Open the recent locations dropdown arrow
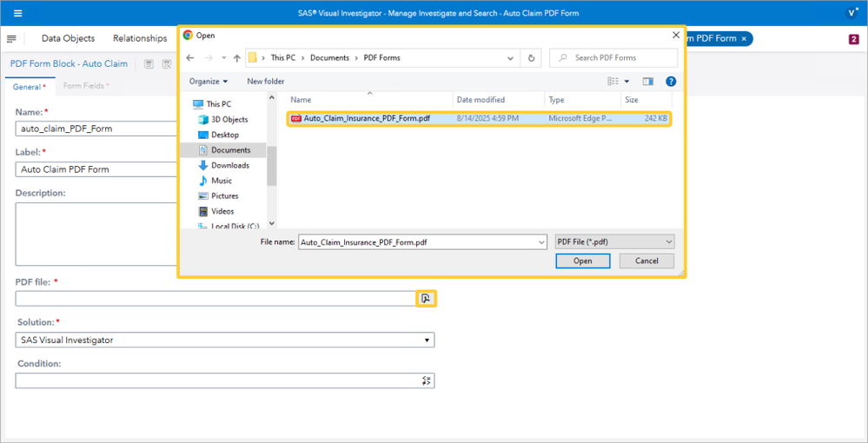Viewport: 868px width, 443px height. tap(223, 57)
